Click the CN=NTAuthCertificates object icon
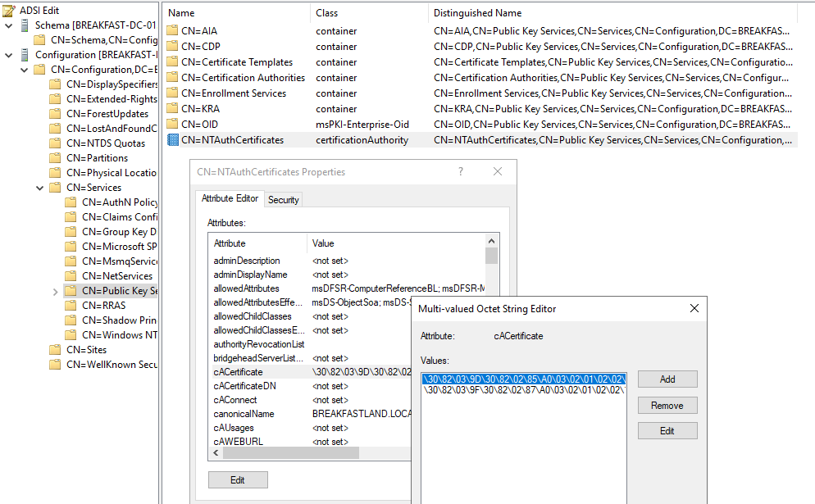 tap(172, 140)
